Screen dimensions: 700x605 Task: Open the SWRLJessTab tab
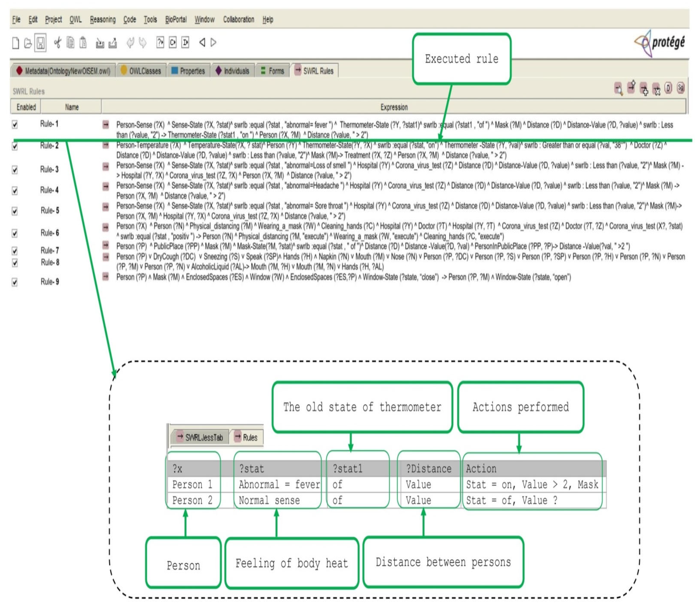pyautogui.click(x=200, y=437)
